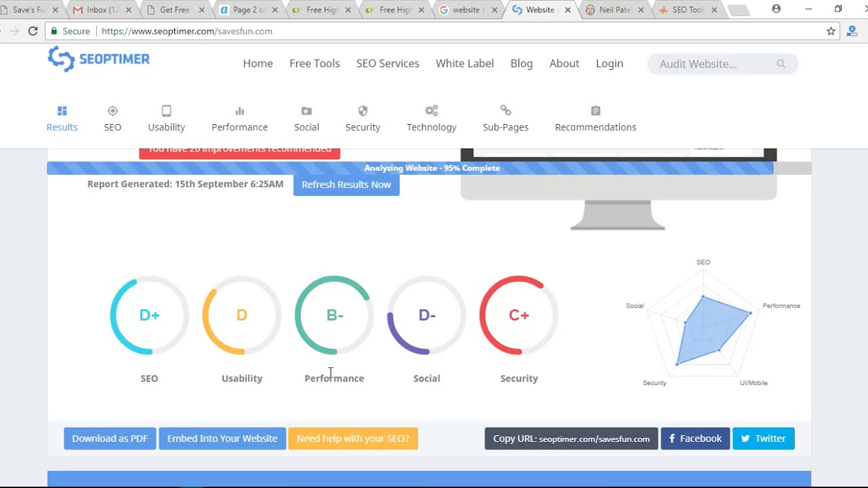This screenshot has height=488, width=868.
Task: Reload the page with browser refresh icon
Action: pyautogui.click(x=33, y=31)
